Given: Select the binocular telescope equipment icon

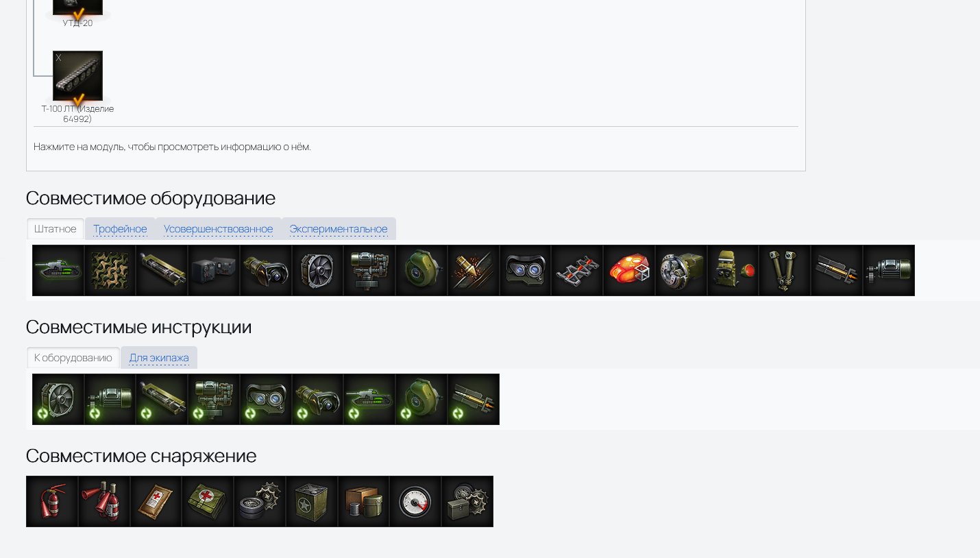Looking at the screenshot, I should point(785,271).
